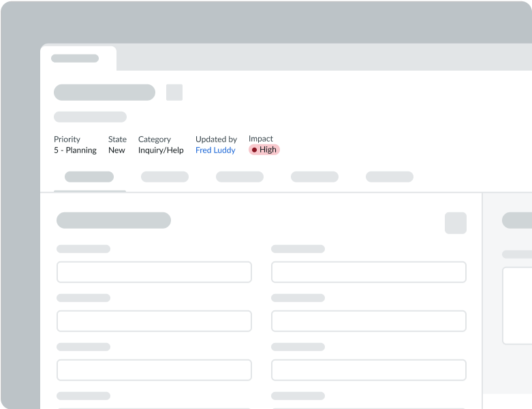Click the 'New' state value
532x409 pixels.
pyautogui.click(x=116, y=150)
